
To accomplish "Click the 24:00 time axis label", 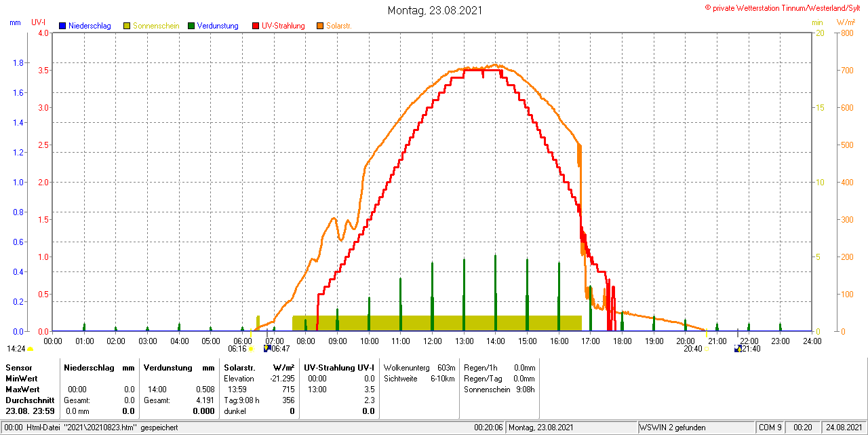I will pos(812,341).
